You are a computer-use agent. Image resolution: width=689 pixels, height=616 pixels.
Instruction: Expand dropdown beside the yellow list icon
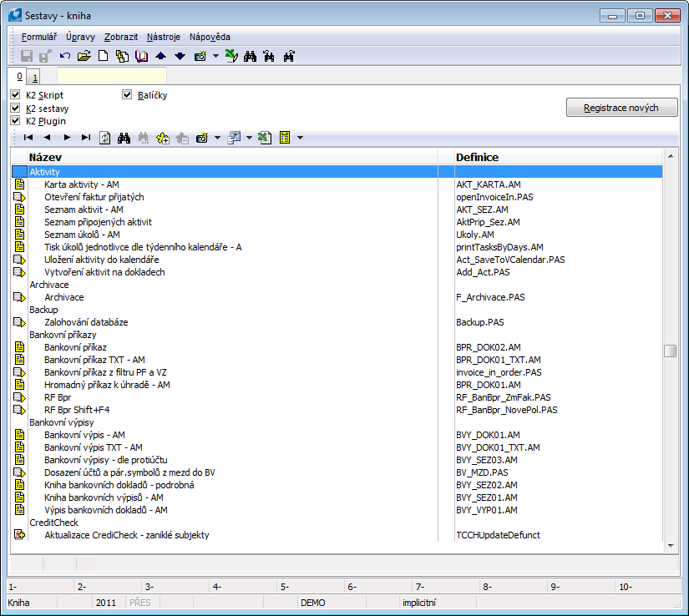pyautogui.click(x=300, y=138)
